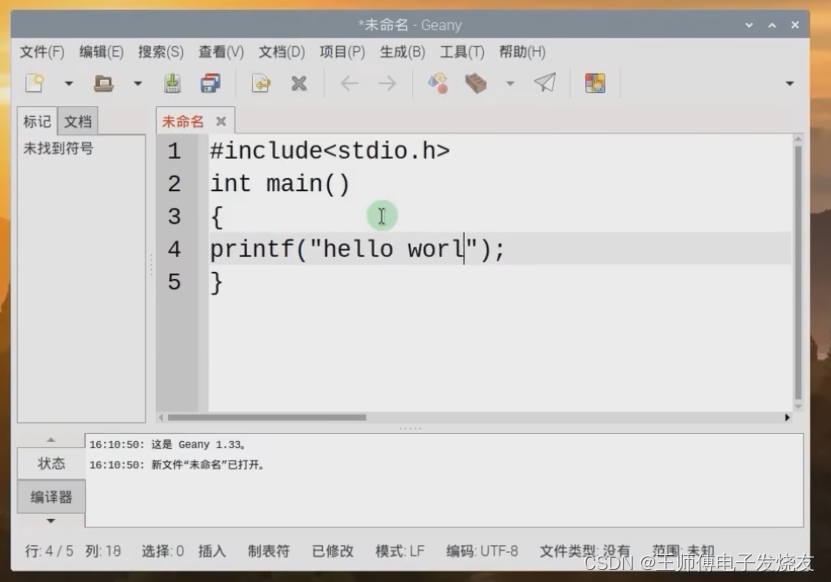Toggle insert/overwrite mode via 插入 in status bar
Screen dimensions: 831x582
[211, 550]
